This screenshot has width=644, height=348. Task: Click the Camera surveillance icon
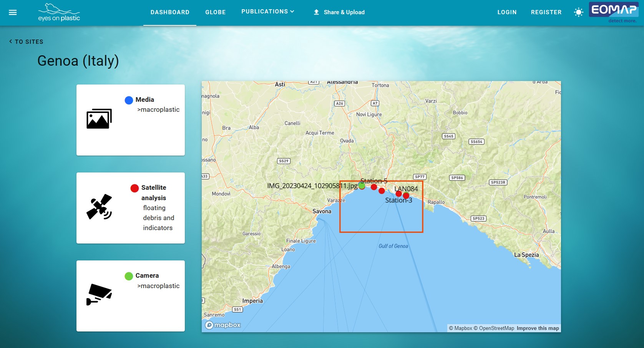99,294
